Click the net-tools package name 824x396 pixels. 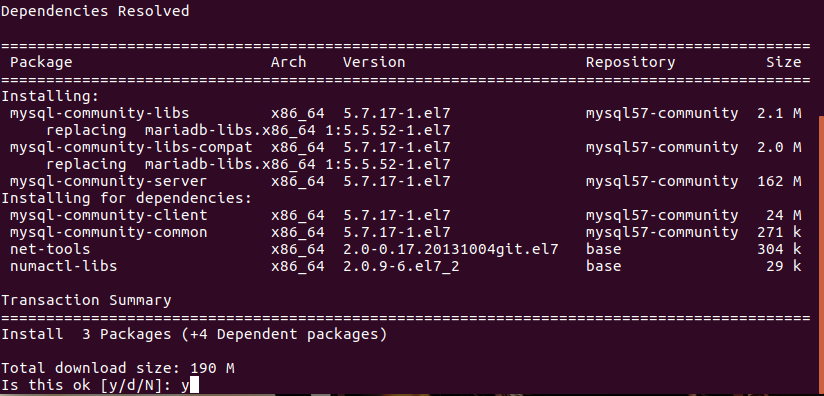tap(50, 249)
